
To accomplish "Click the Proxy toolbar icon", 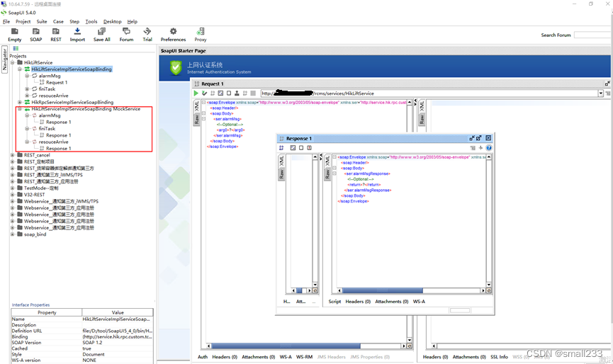I will pyautogui.click(x=201, y=31).
